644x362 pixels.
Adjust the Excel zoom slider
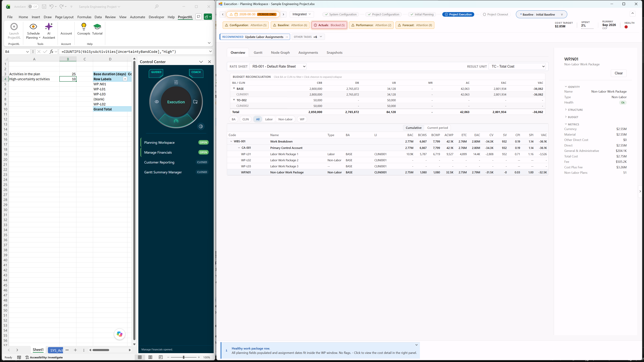[183, 357]
